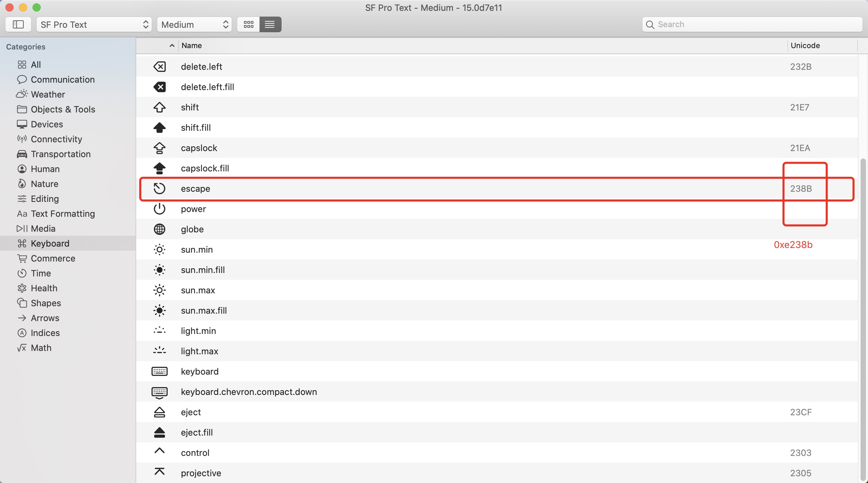
Task: Switch to list view layout
Action: [x=270, y=24]
